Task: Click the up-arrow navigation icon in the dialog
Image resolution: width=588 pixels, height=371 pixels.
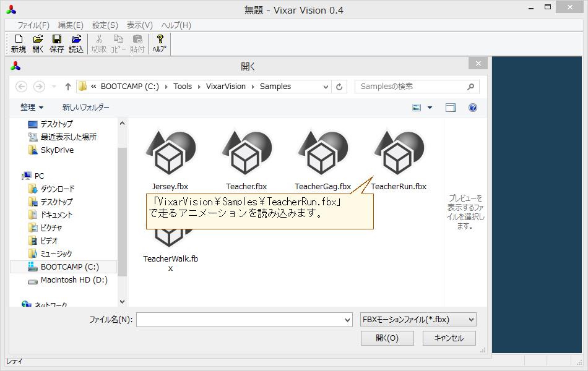Action: 67,87
